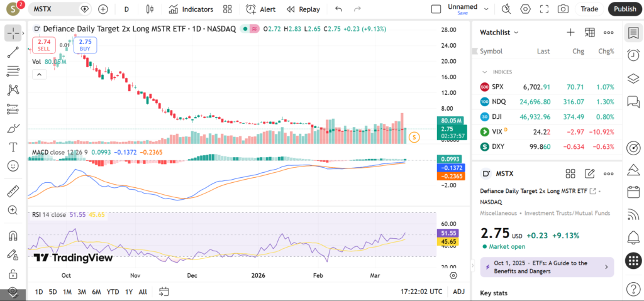
Task: Toggle the magnet mode tool
Action: pyautogui.click(x=13, y=236)
